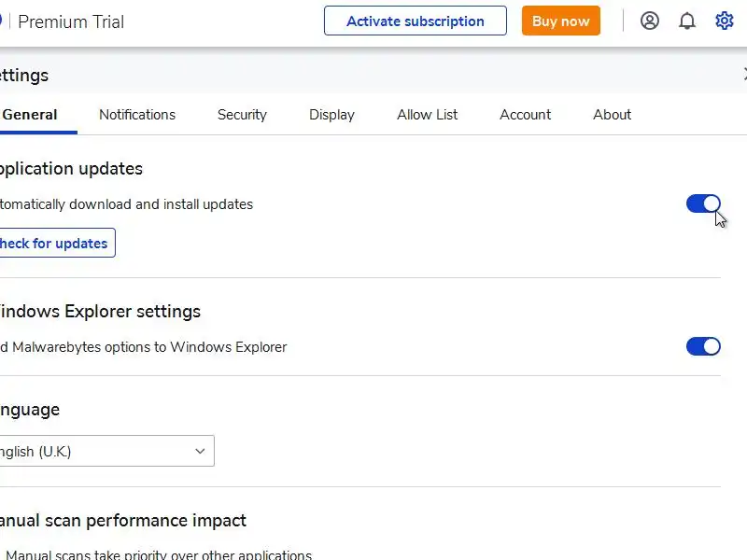Go to the Security tab
Screen dimensions: 747x560
click(242, 115)
